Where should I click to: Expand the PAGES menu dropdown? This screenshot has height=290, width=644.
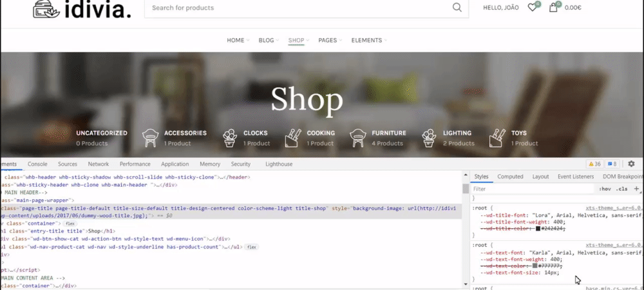click(x=330, y=40)
